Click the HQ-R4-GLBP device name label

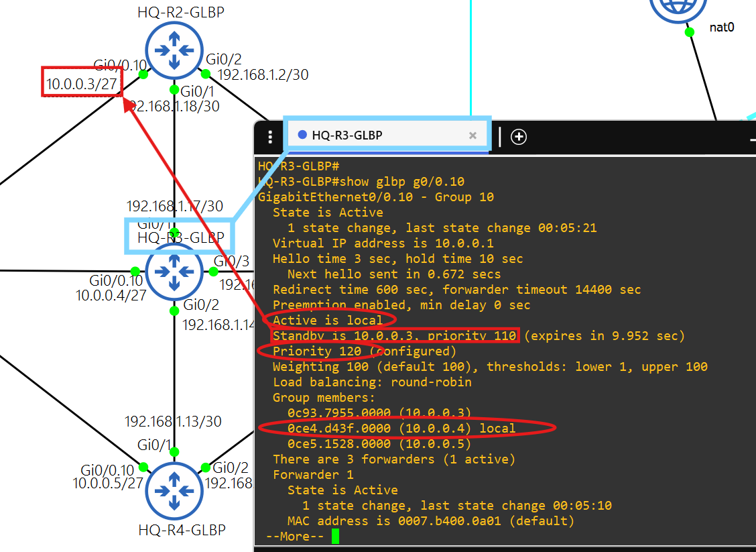[182, 530]
